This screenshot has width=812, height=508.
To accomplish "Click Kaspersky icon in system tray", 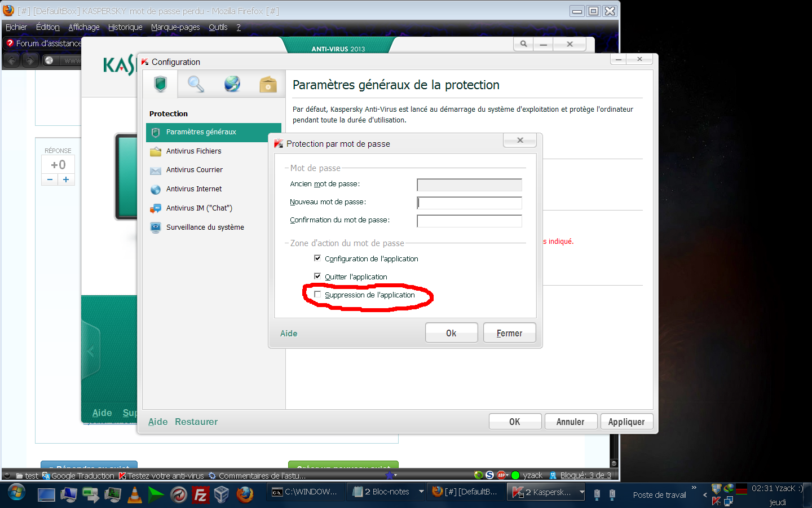I will (x=716, y=501).
